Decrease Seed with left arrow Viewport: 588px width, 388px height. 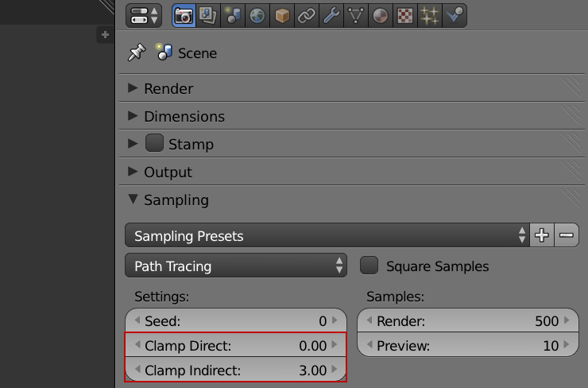coord(137,320)
